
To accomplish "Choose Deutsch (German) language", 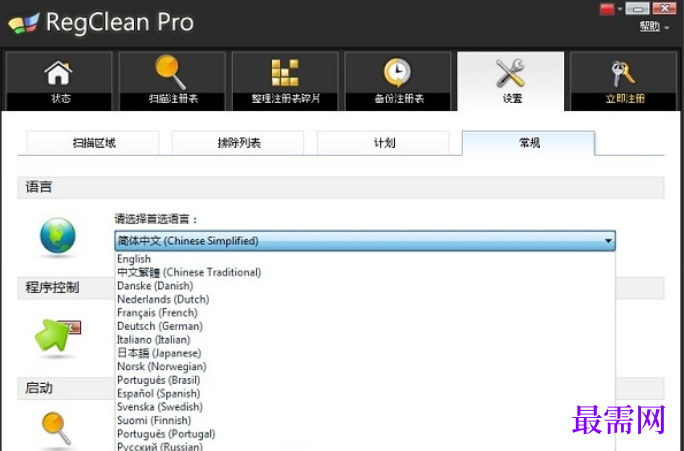I will tap(365, 326).
